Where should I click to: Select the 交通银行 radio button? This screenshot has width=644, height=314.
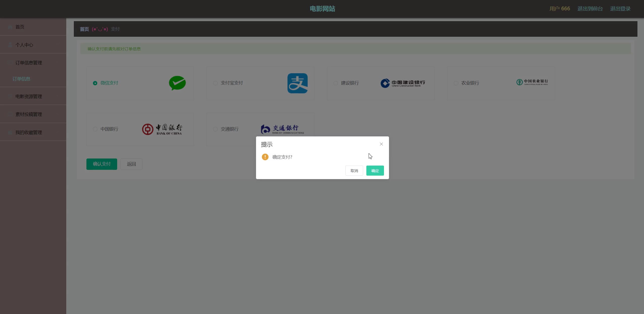tap(215, 129)
